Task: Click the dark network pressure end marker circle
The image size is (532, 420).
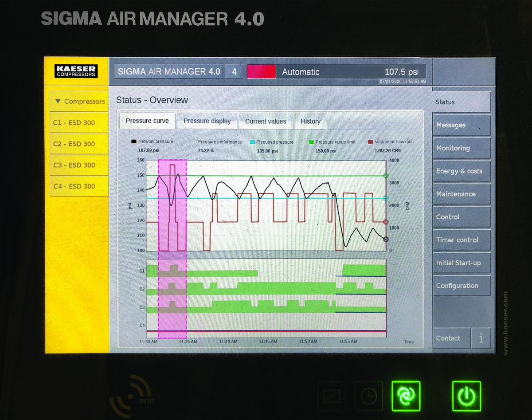Action: (x=386, y=239)
